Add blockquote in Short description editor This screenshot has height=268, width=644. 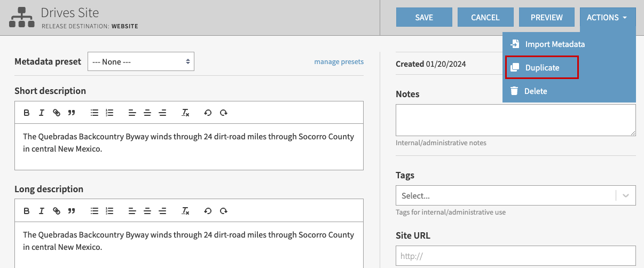click(71, 113)
